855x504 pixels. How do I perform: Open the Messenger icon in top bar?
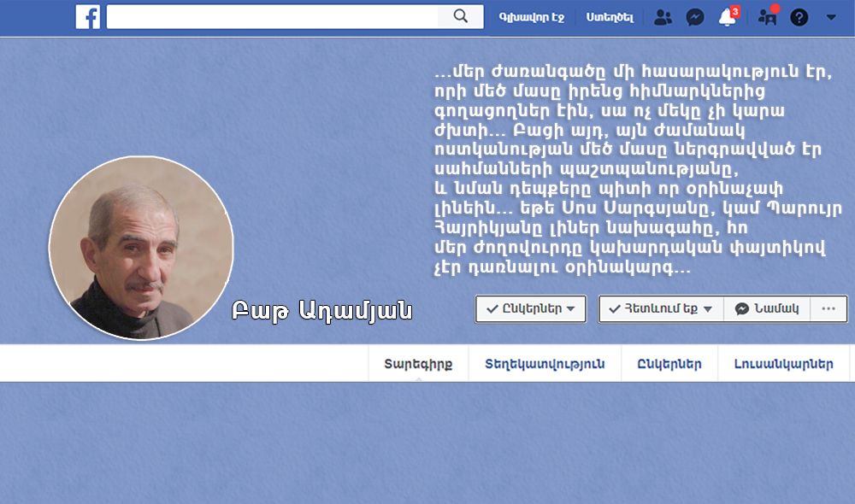(695, 17)
